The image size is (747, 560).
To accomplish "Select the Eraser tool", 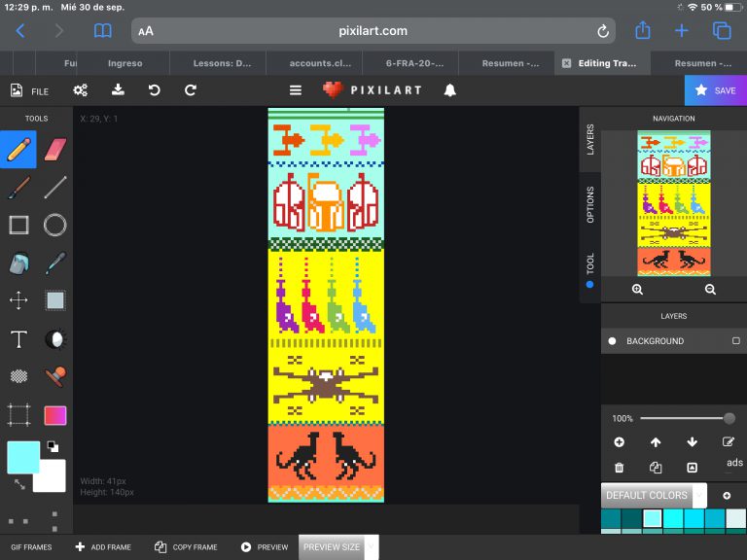I will click(55, 149).
